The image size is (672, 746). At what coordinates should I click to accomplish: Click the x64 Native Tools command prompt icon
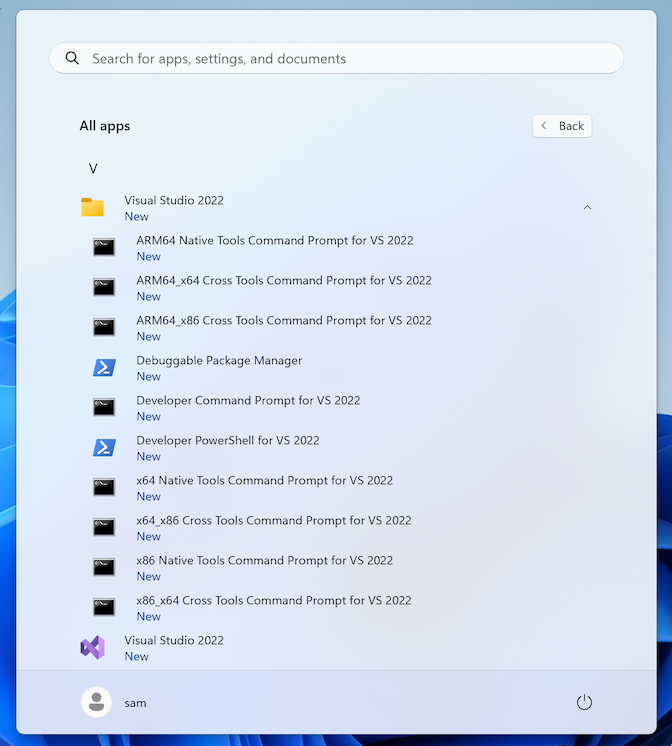tap(104, 487)
